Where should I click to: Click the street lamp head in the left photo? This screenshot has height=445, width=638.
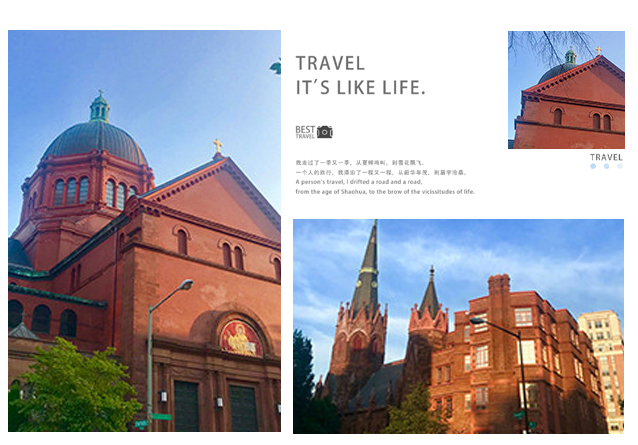pyautogui.click(x=188, y=285)
